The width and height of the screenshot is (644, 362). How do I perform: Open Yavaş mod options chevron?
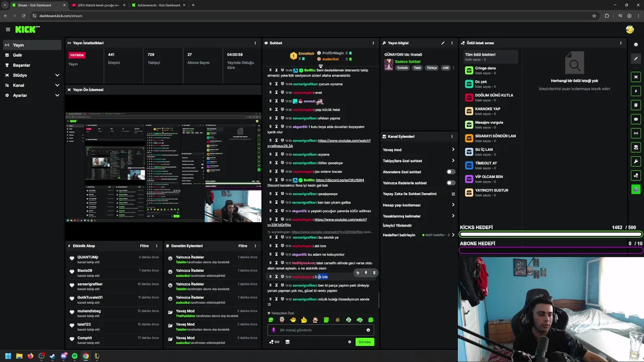click(x=453, y=149)
